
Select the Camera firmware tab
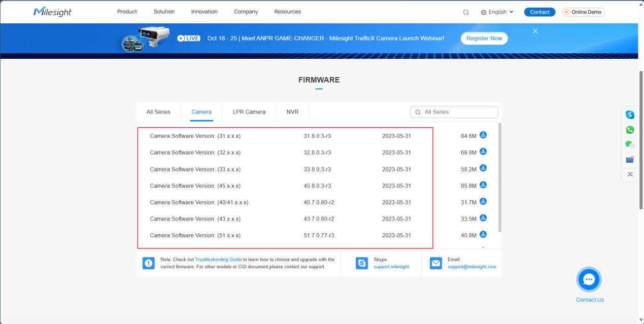[x=201, y=112]
